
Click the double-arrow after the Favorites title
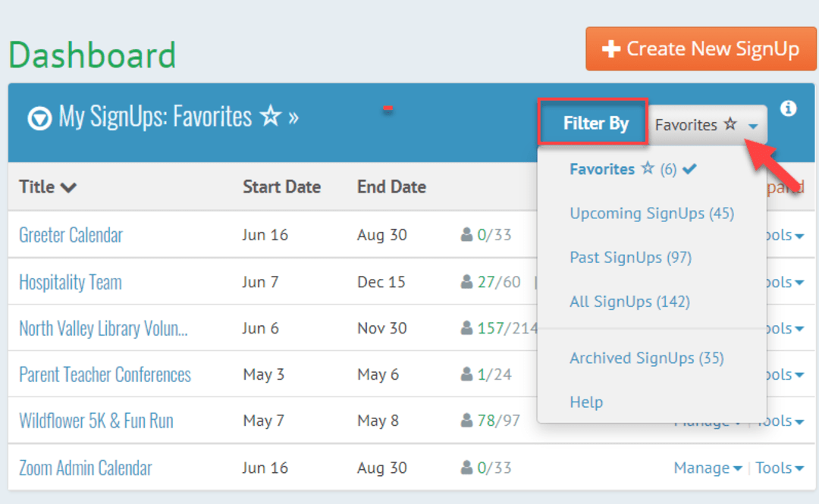tap(292, 116)
